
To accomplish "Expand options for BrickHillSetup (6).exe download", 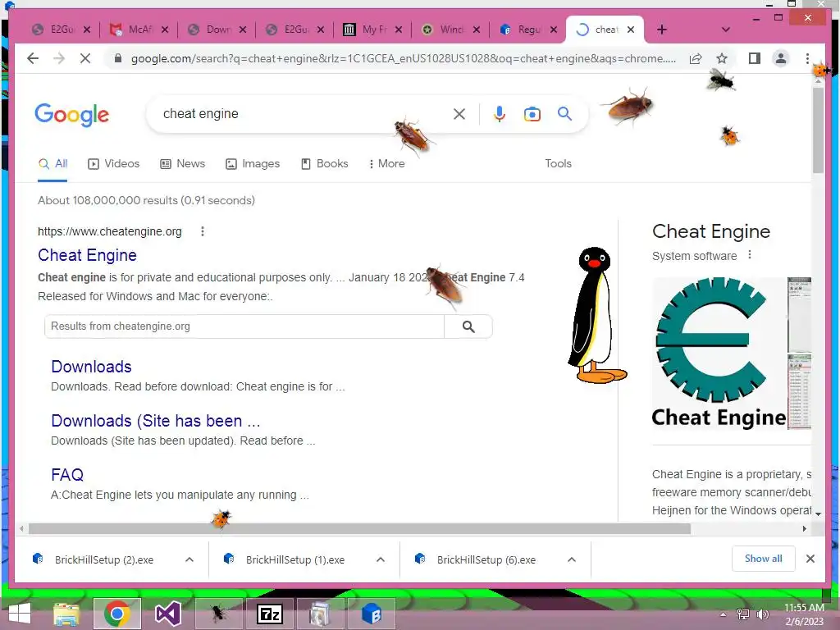I will tap(572, 559).
